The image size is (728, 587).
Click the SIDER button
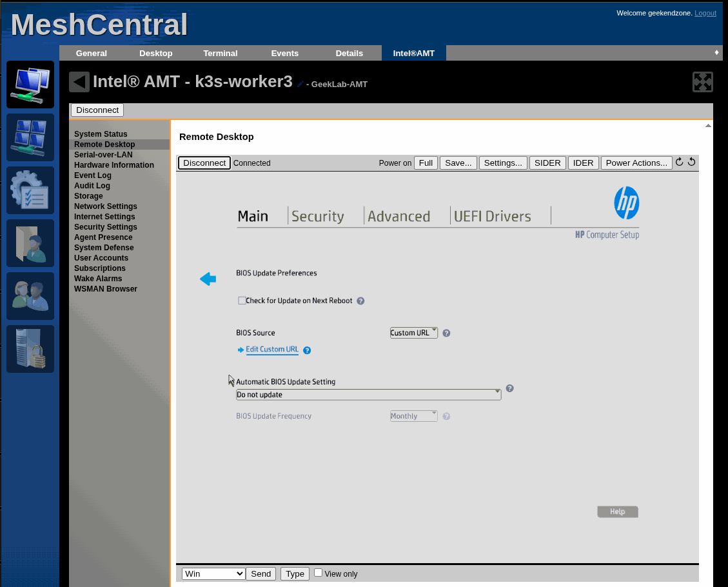[x=547, y=163]
